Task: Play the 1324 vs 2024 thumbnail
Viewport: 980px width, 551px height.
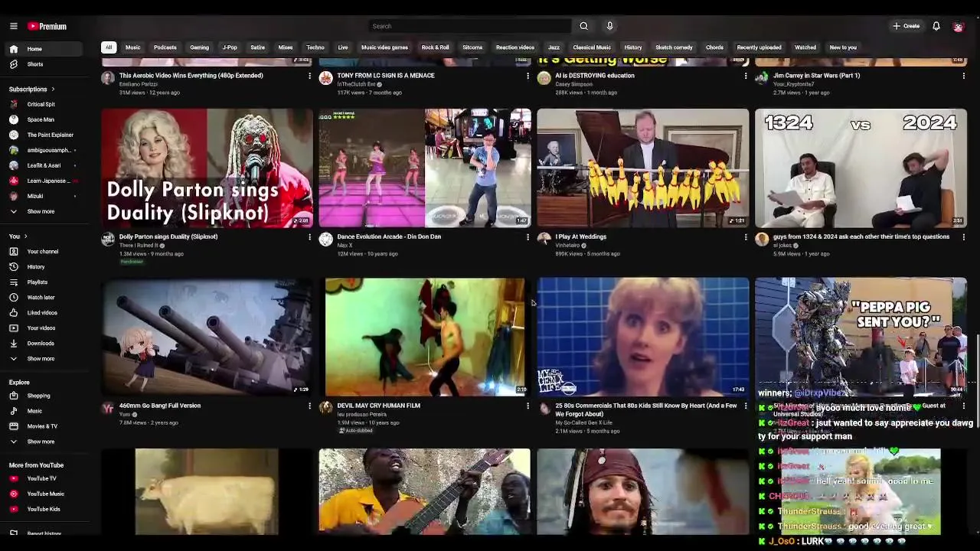Action: tap(861, 168)
